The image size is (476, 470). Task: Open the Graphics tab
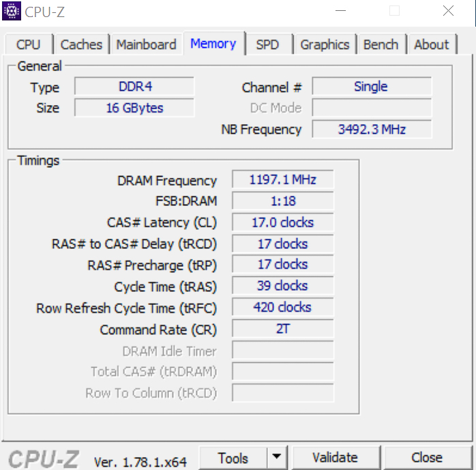[x=325, y=44]
